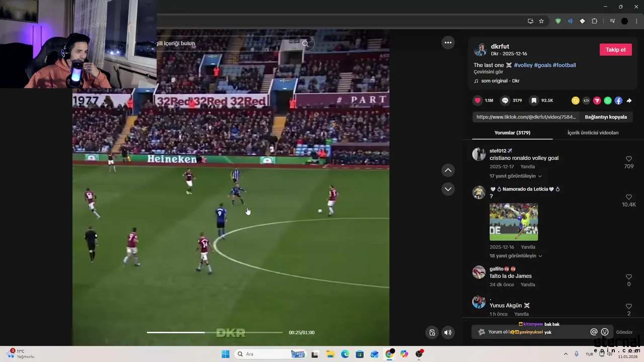The width and height of the screenshot is (644, 362).
Task: Click the yellow repost icon
Action: point(576,101)
